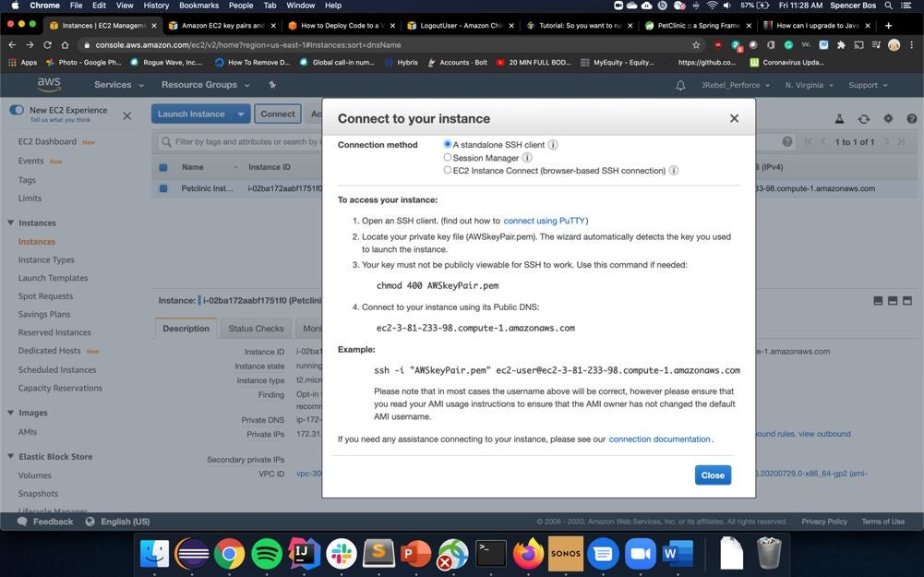Open info icon next to EC2 Instance Connect
This screenshot has height=577, width=924.
click(x=674, y=170)
